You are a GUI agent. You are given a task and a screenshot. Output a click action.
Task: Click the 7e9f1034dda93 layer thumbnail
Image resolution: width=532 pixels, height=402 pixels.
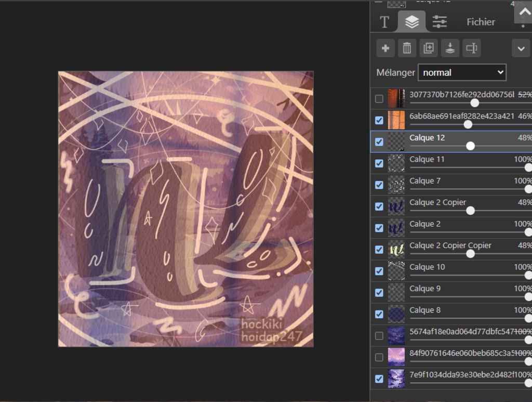pyautogui.click(x=396, y=379)
